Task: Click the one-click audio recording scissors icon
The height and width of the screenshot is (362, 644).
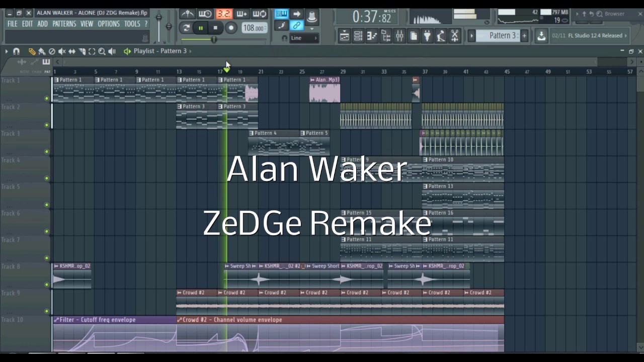Action: (455, 36)
